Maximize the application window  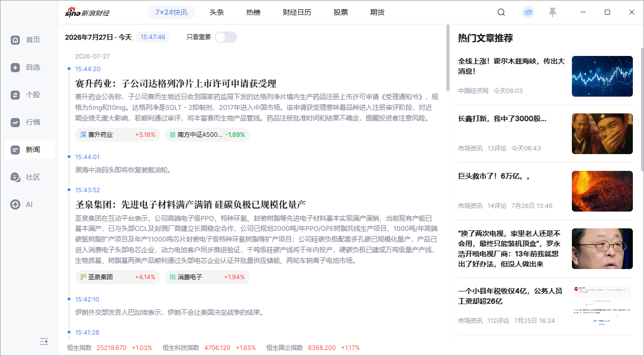click(607, 12)
